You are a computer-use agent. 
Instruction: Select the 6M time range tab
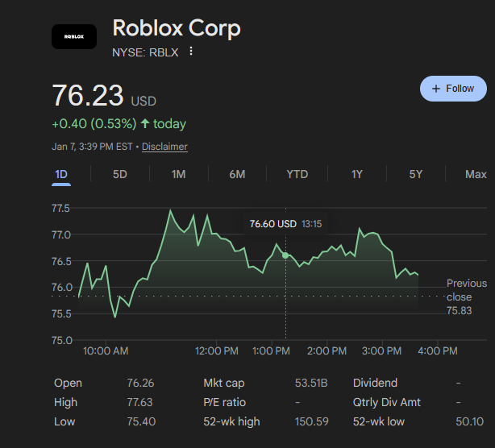(x=237, y=174)
